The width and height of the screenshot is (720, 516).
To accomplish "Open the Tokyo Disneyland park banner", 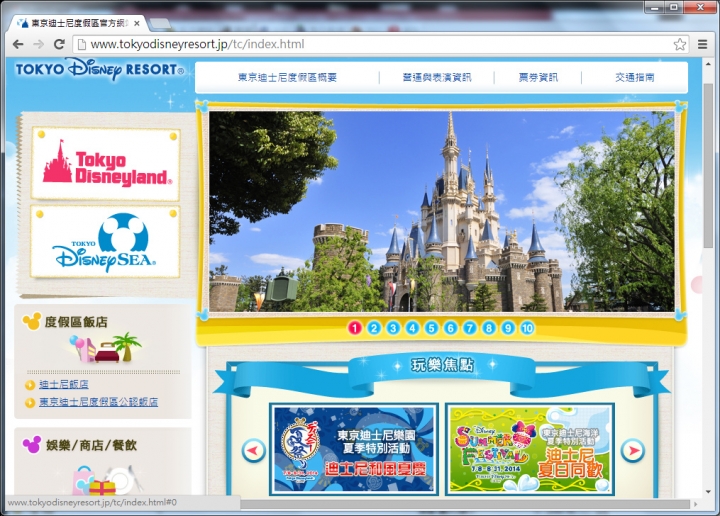I will click(106, 164).
